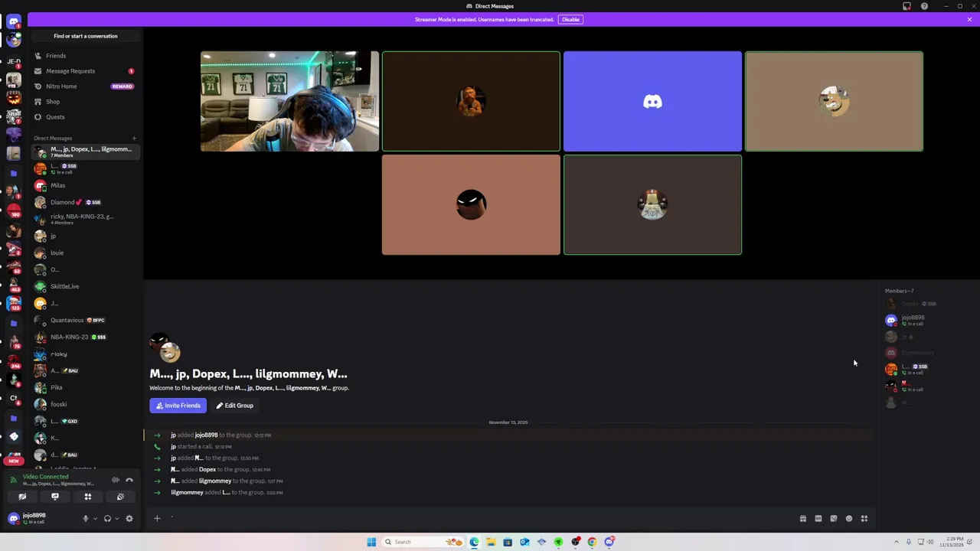The image size is (980, 551).
Task: Open Discord home direct messages icon
Action: point(13,21)
